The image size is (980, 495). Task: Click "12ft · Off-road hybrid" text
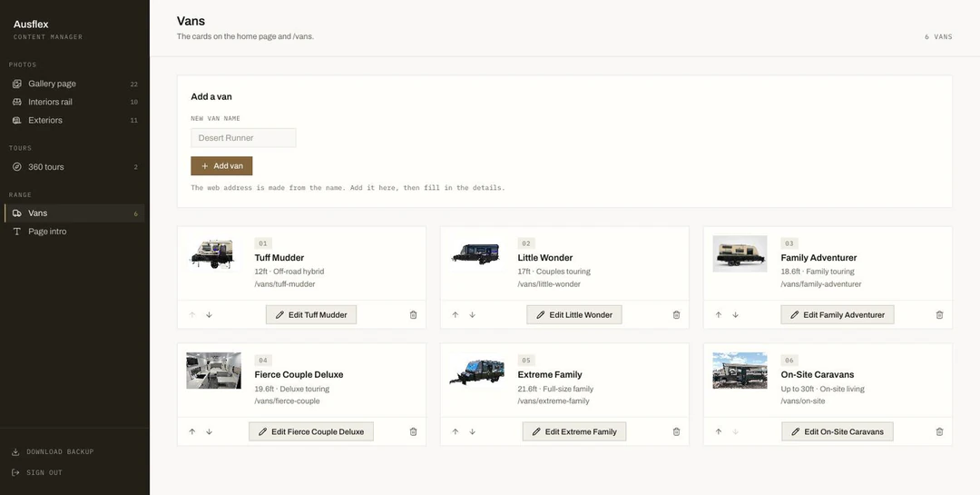coord(289,272)
